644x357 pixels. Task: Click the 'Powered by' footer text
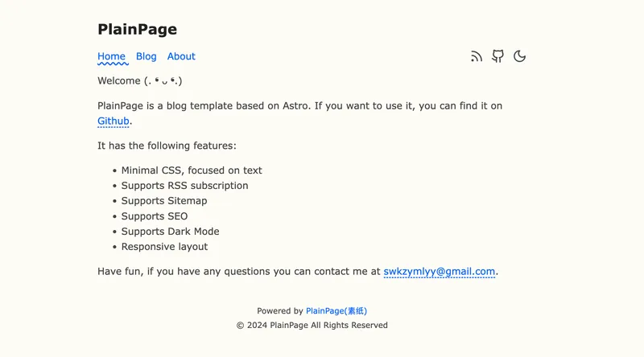tap(279, 310)
